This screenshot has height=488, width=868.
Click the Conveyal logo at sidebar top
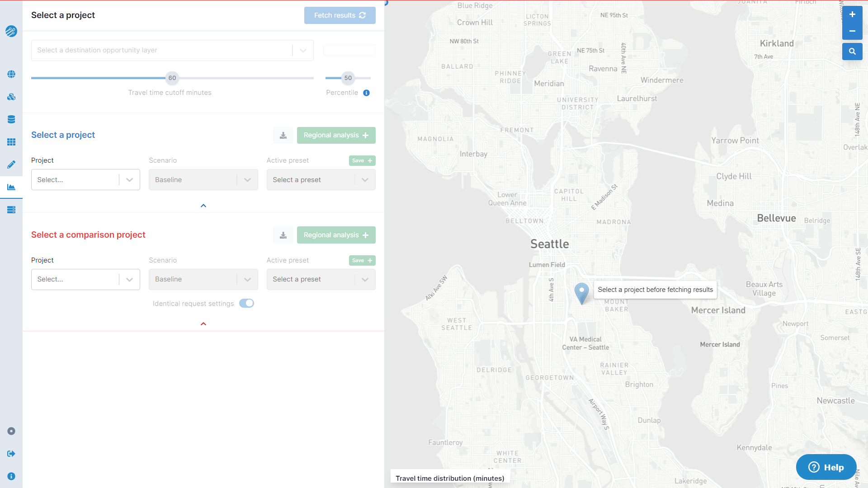pyautogui.click(x=11, y=32)
